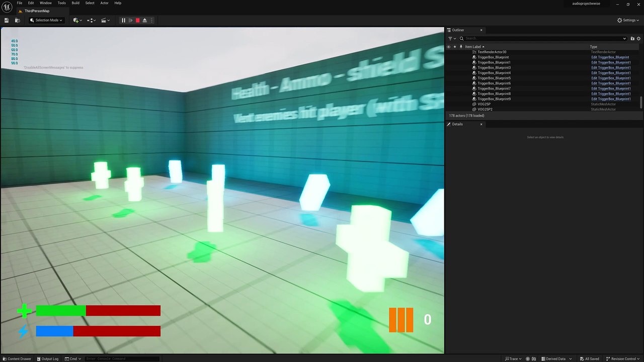Click the frame skip play button

click(x=130, y=20)
